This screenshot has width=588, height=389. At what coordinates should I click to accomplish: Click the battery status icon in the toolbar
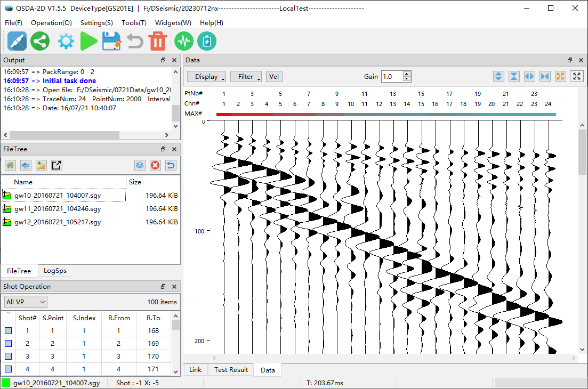pos(206,41)
